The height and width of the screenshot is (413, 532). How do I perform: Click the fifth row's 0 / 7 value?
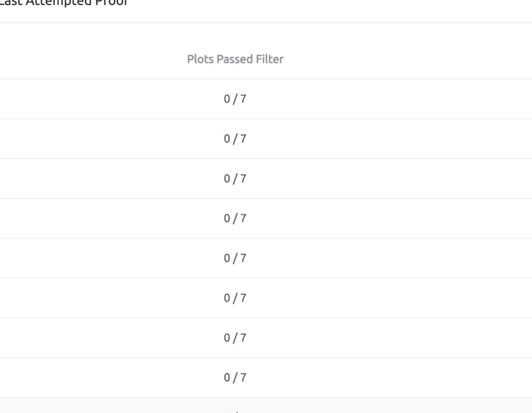[x=235, y=258]
